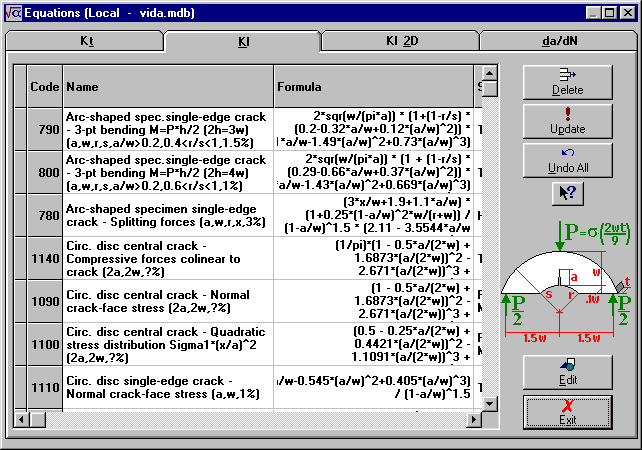Select the row selector for code 790
This screenshot has width=642, height=450.
click(19, 129)
